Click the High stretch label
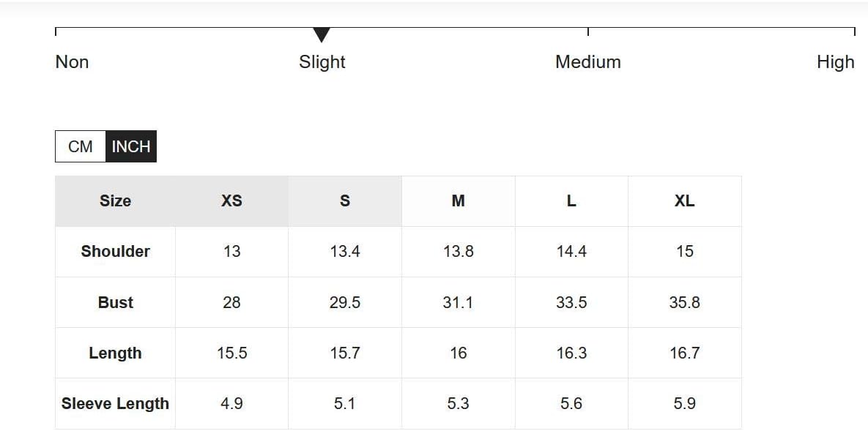 pos(835,61)
